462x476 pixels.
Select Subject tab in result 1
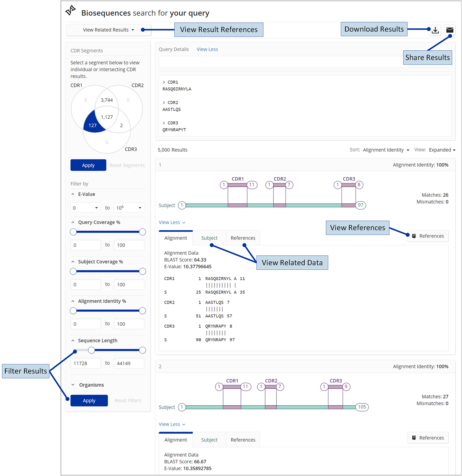click(209, 238)
